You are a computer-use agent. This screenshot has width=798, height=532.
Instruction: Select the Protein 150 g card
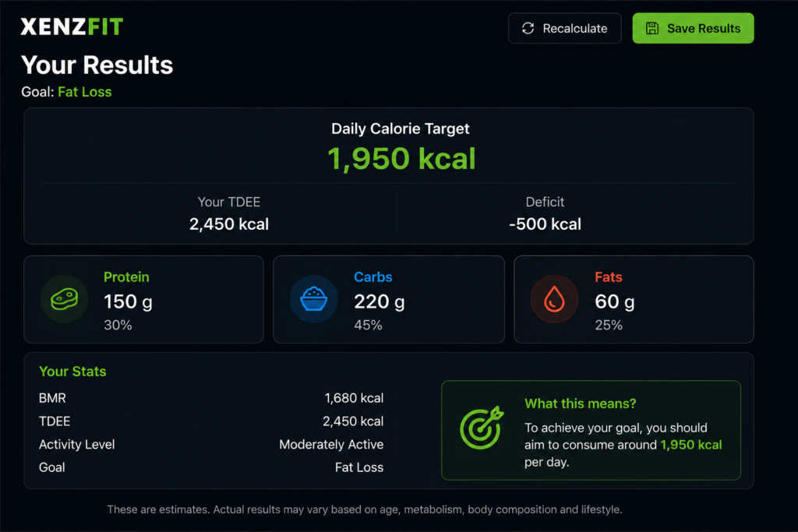coord(143,300)
